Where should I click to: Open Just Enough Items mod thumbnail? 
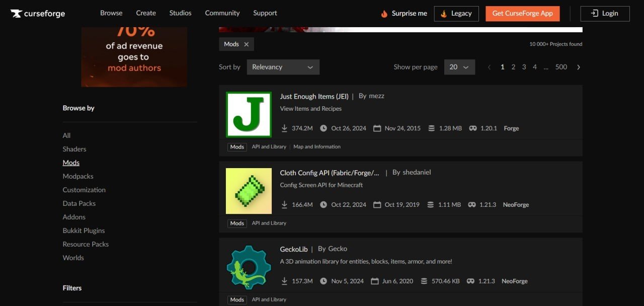point(249,115)
